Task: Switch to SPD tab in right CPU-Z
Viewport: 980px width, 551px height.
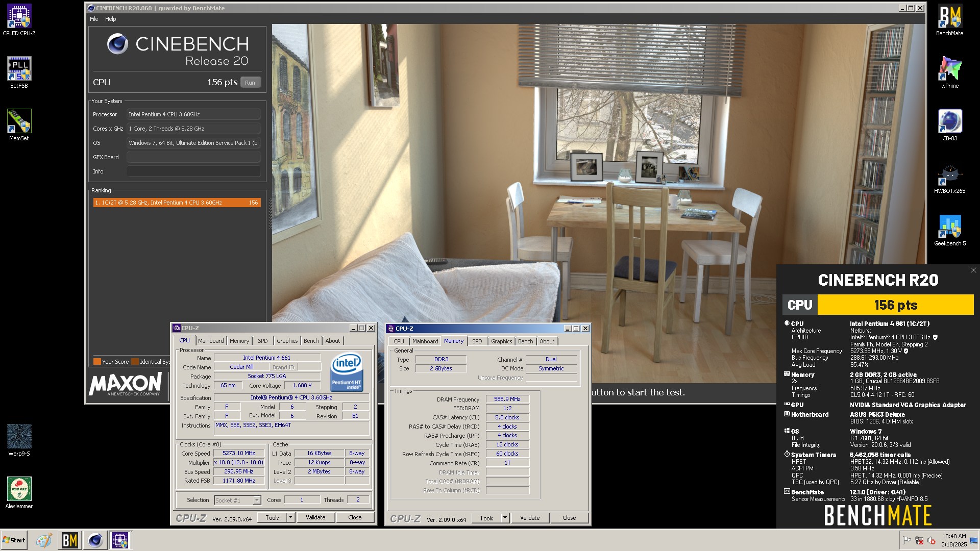Action: 477,341
